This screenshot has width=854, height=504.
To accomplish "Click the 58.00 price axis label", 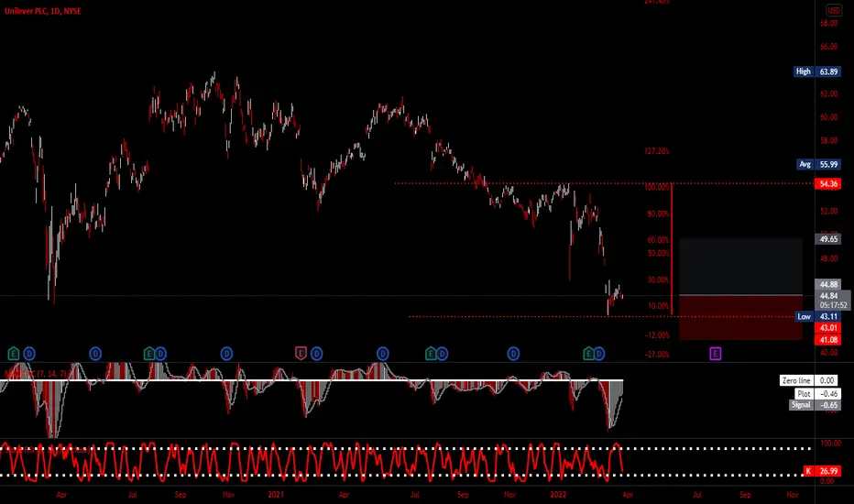I will click(x=828, y=140).
